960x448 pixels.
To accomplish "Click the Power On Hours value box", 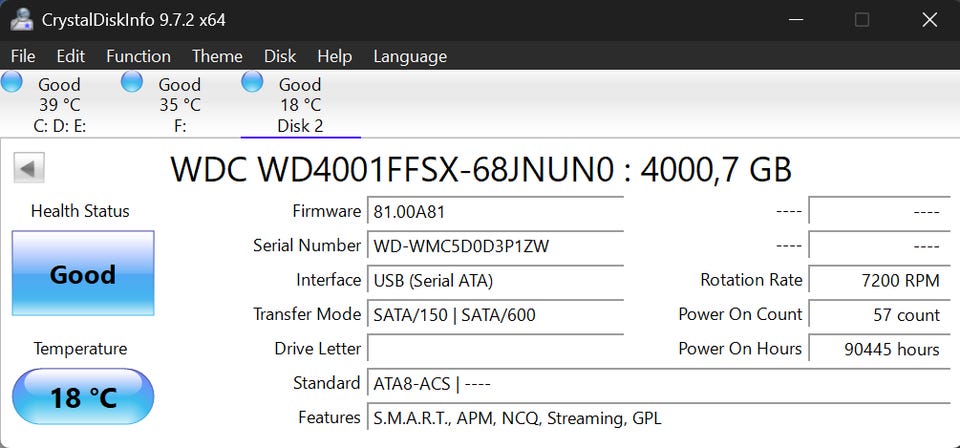I will pos(876,349).
